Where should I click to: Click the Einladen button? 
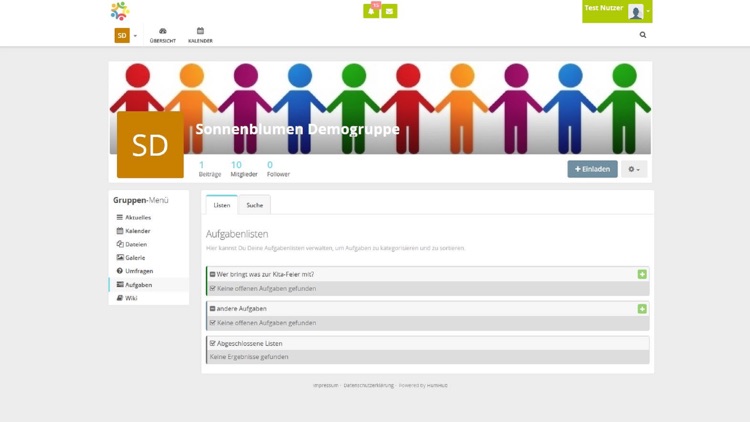point(592,169)
